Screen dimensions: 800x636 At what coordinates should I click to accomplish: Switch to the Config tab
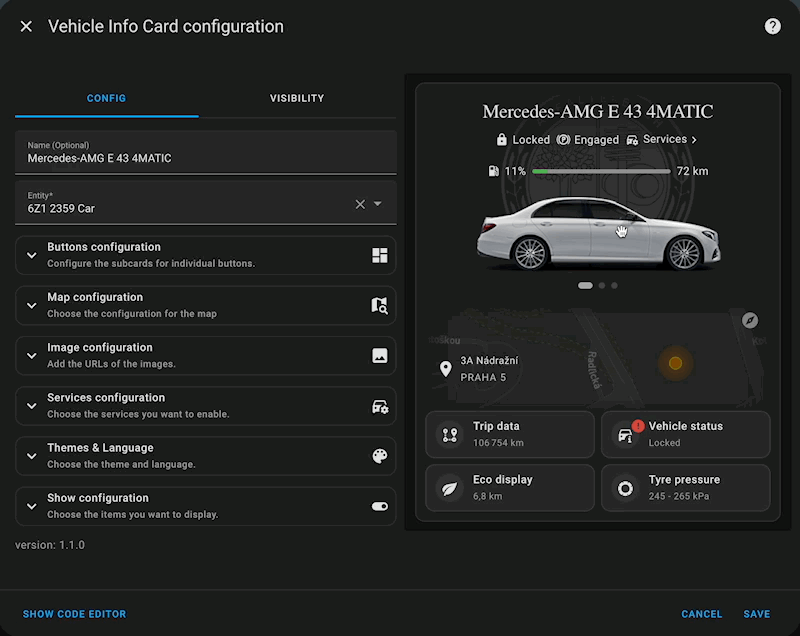coord(106,98)
